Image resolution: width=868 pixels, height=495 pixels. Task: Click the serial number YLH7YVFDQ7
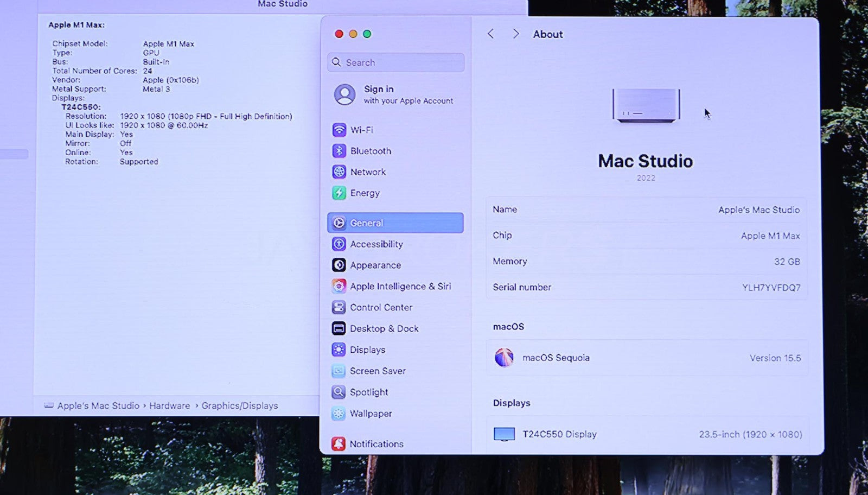point(771,288)
